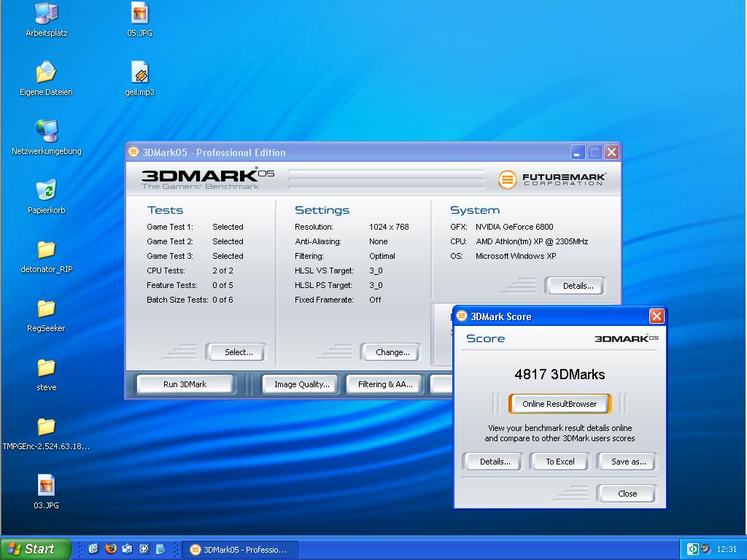This screenshot has height=560, width=747.
Task: Click the Futuremark Corporation logo
Action: click(551, 179)
